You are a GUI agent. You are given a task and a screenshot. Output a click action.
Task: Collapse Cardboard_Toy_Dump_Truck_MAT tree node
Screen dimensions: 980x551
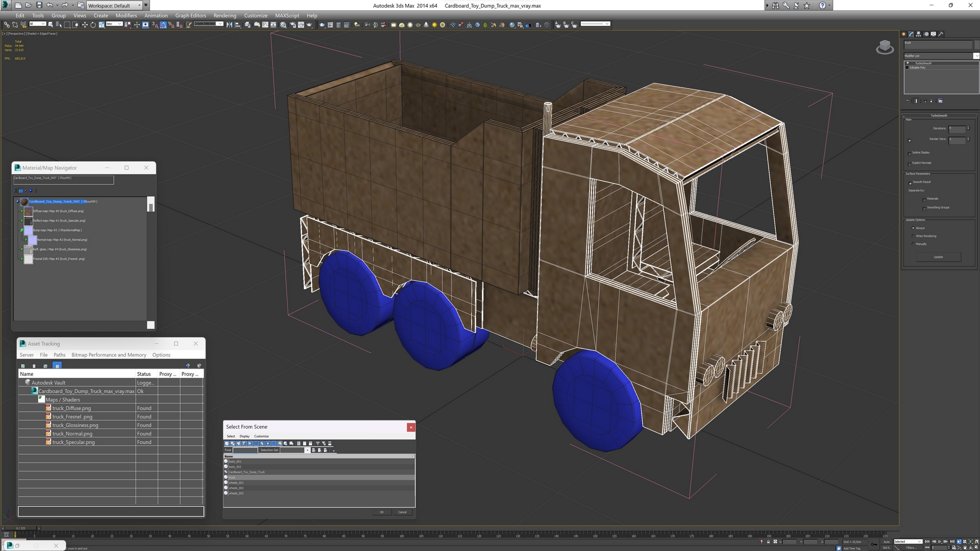click(x=17, y=202)
